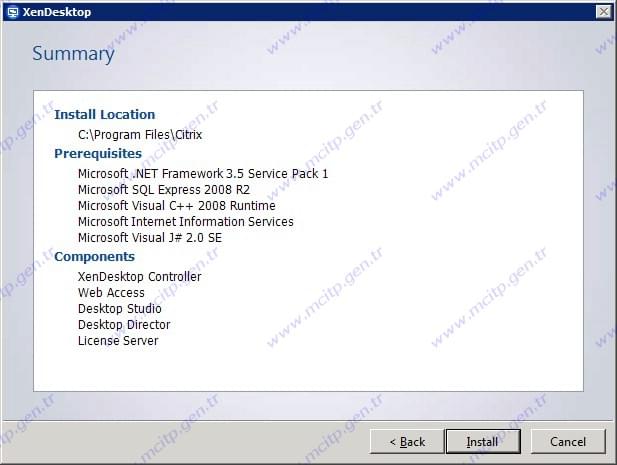Select the Desktop Studio component
Viewport: 617px width, 465px height.
(120, 309)
